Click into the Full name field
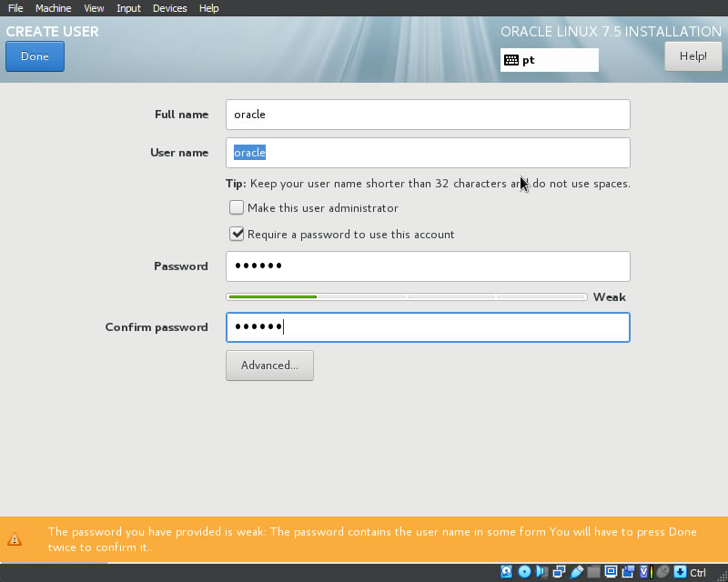The width and height of the screenshot is (728, 582). point(428,115)
